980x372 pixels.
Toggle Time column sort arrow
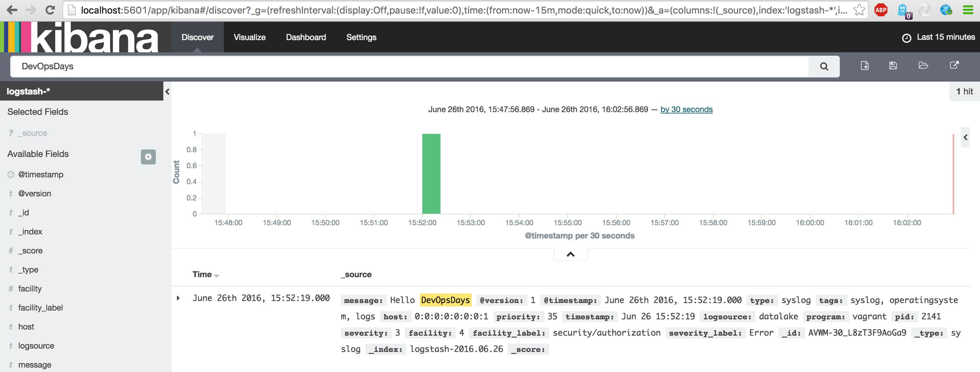click(216, 276)
